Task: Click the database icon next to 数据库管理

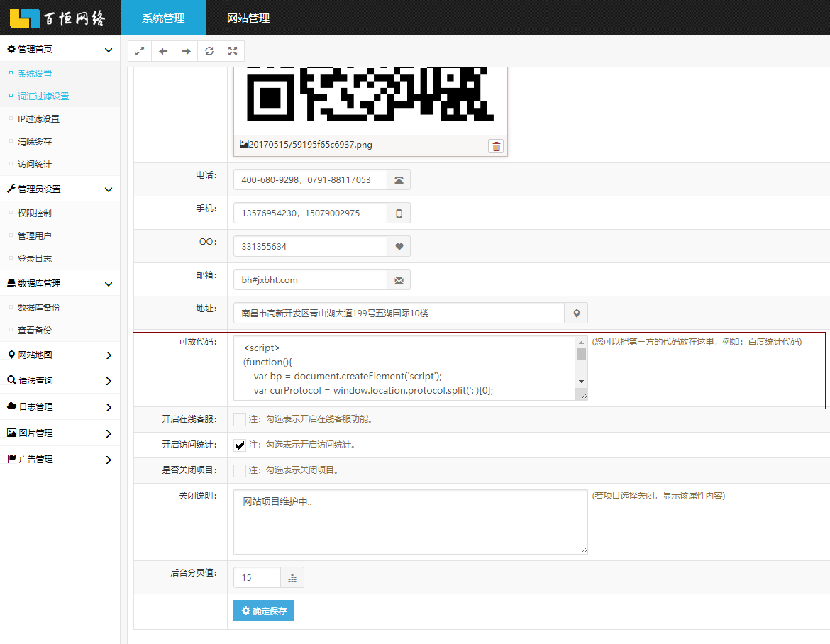Action: 11,283
